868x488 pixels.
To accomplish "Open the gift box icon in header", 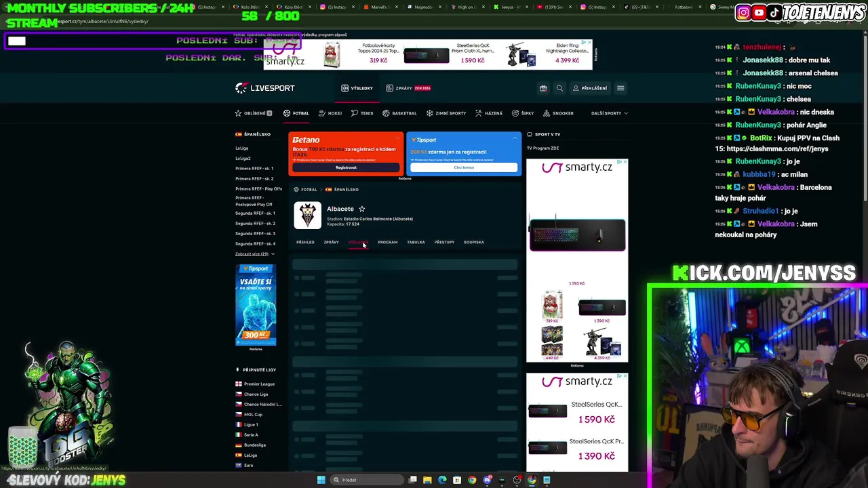I will click(x=543, y=88).
